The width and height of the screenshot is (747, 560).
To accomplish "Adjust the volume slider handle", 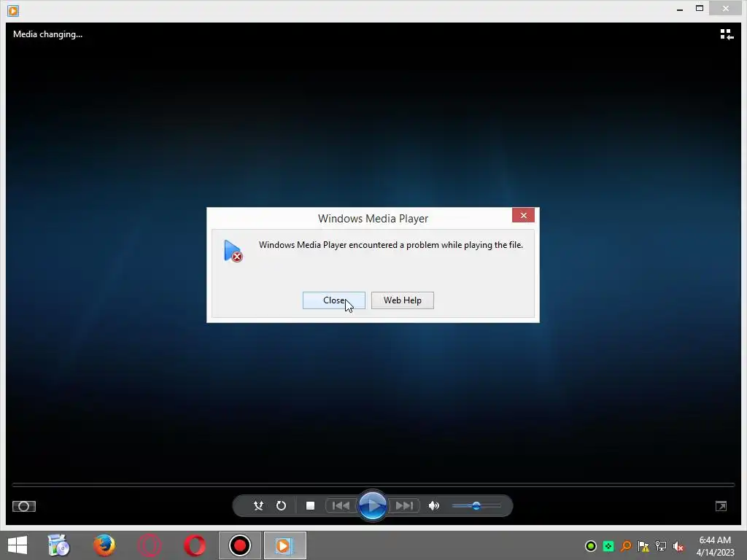I will 476,506.
